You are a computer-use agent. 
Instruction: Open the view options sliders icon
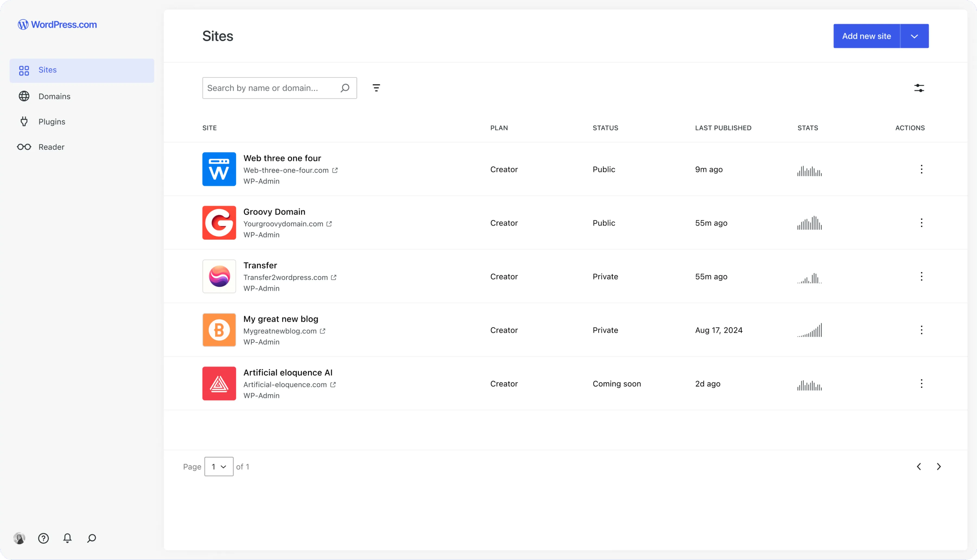click(919, 88)
